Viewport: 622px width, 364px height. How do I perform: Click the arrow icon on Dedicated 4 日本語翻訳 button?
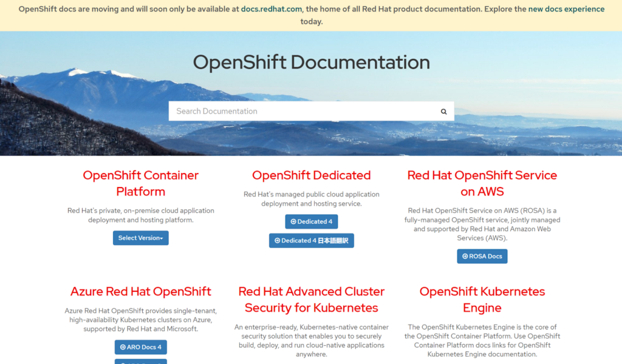coord(278,241)
